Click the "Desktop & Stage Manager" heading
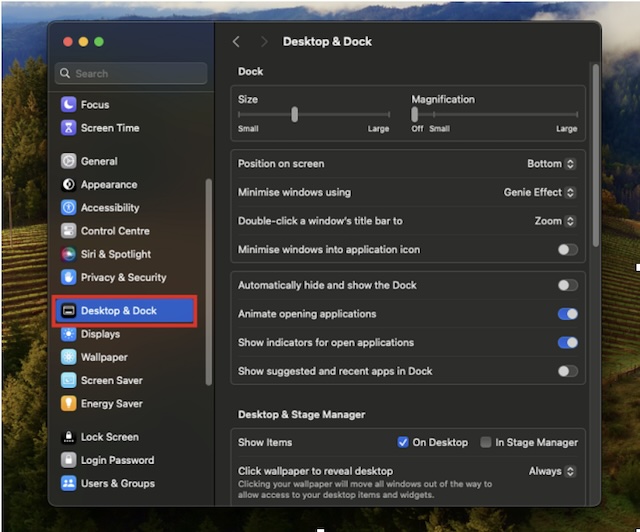The image size is (640, 532). 301,414
